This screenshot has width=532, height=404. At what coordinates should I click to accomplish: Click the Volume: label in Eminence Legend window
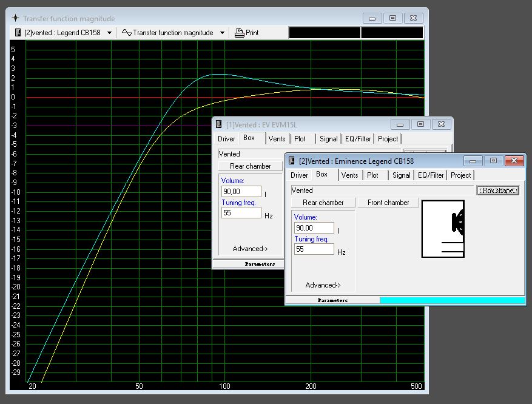tap(305, 217)
